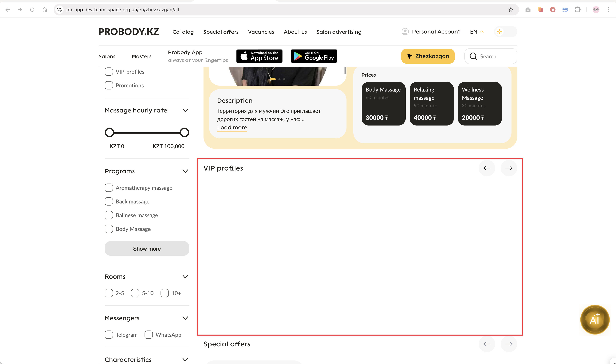
Task: Click VIP profiles next arrow
Action: click(509, 168)
